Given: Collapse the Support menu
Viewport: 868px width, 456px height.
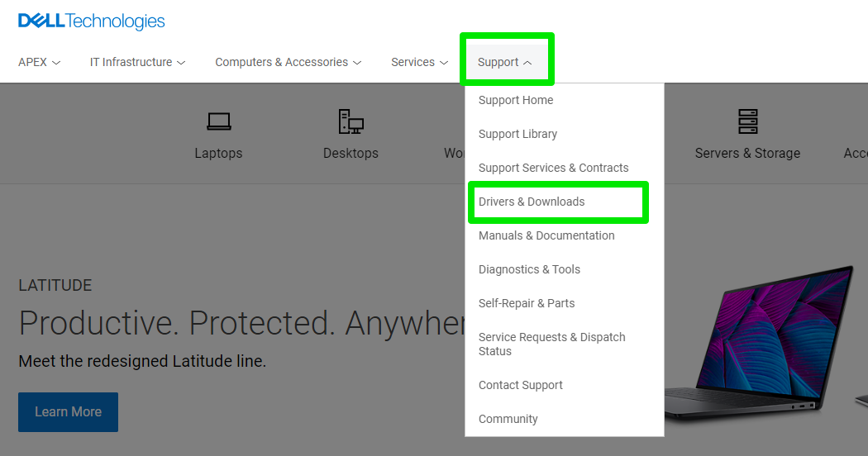Looking at the screenshot, I should [505, 62].
